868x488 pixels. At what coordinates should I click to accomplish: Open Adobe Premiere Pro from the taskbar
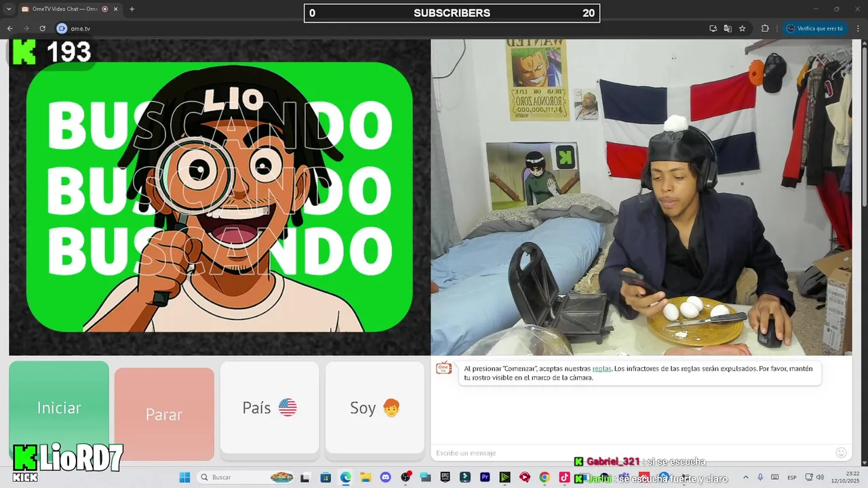coord(485,477)
